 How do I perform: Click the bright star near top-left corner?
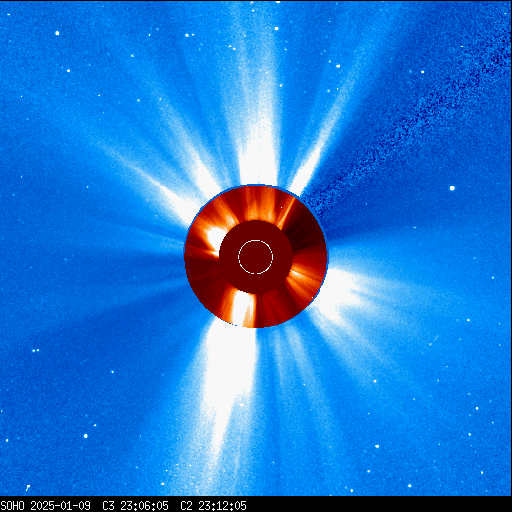[x=57, y=33]
